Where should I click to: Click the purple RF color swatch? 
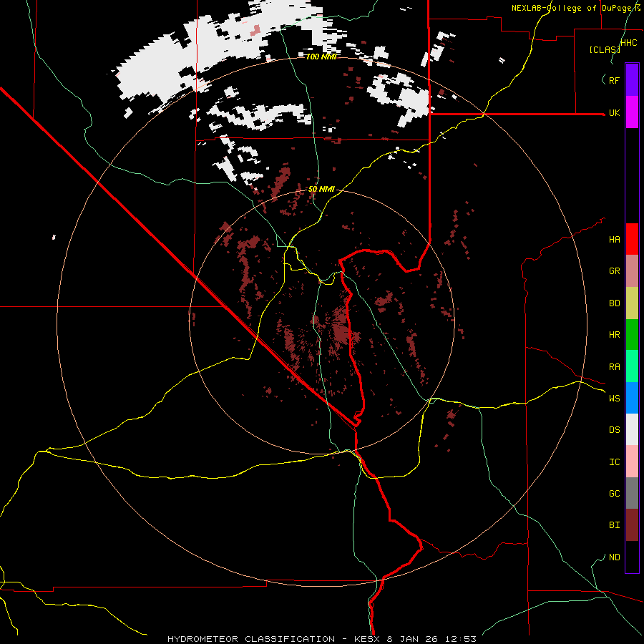(x=632, y=80)
